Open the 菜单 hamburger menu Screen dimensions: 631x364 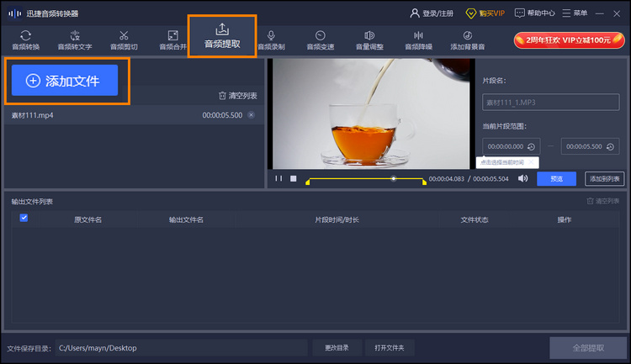coord(575,13)
